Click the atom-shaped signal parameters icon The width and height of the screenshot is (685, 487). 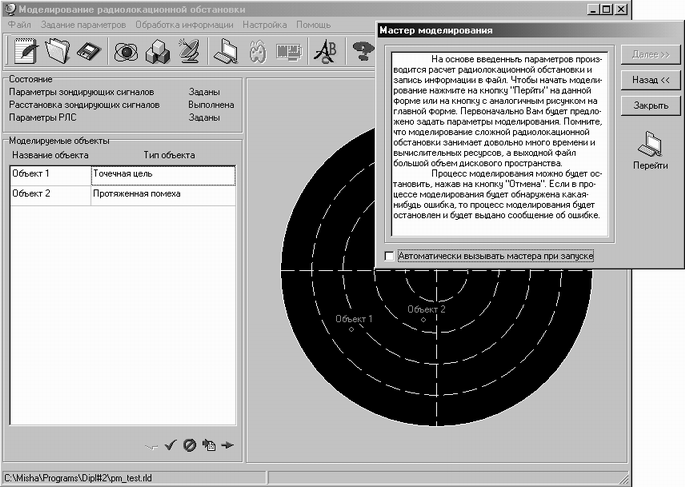click(x=126, y=51)
